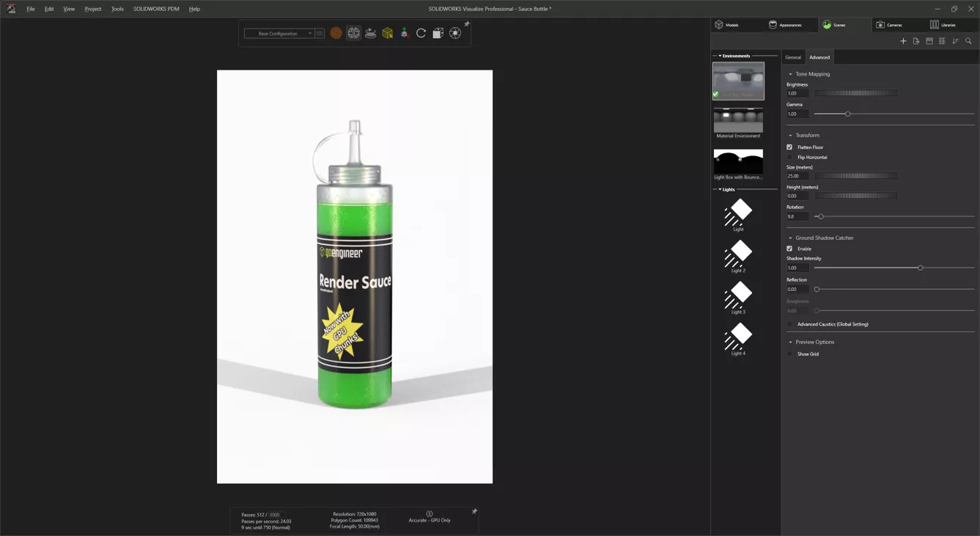Click the SOLIDWORKS Visualize app logo
The width and height of the screenshot is (980, 536).
pos(11,9)
